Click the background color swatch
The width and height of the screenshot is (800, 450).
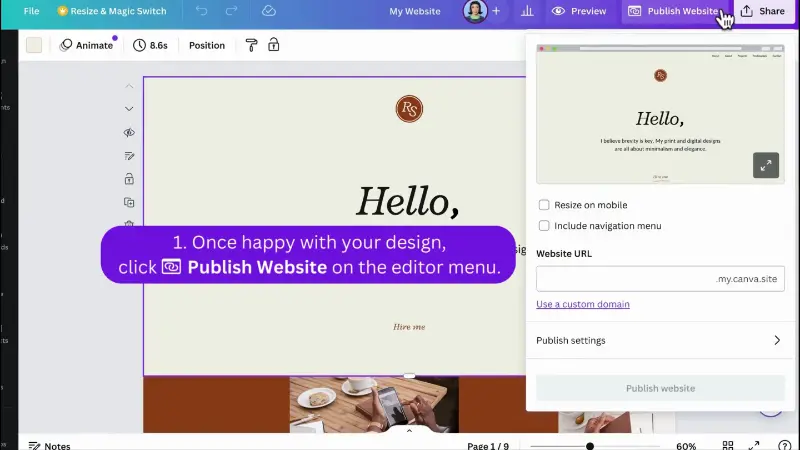point(34,45)
